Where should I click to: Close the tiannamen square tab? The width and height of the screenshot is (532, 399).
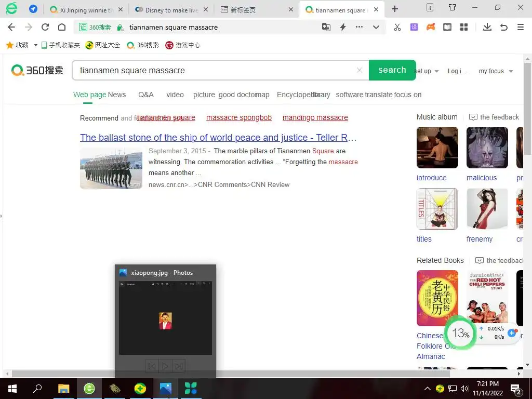click(376, 10)
